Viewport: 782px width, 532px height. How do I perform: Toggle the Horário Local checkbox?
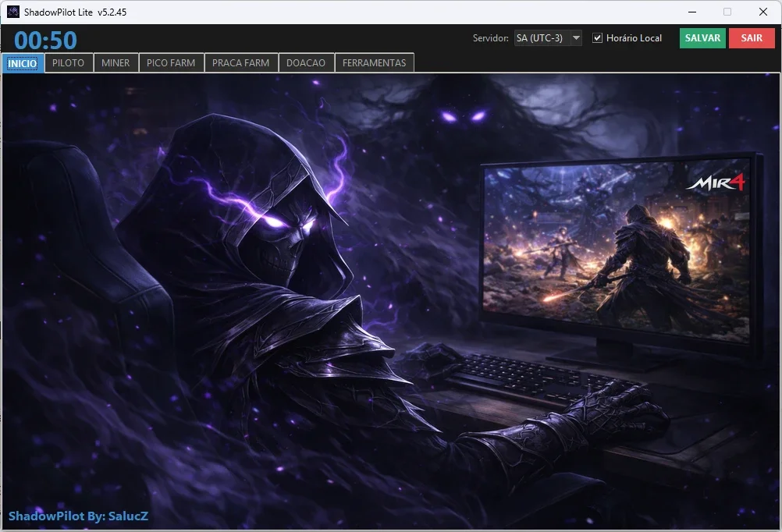point(598,38)
